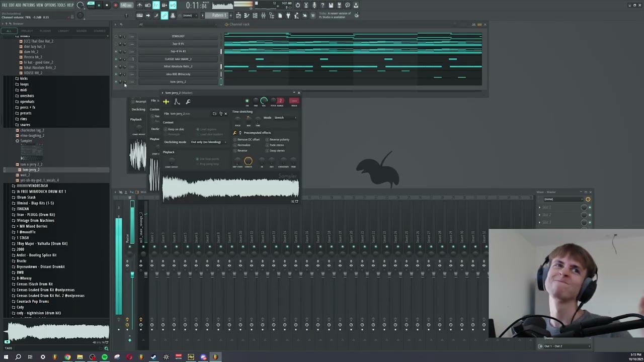The width and height of the screenshot is (644, 362).
Task: Open the PATTERNS menu
Action: click(x=29, y=5)
